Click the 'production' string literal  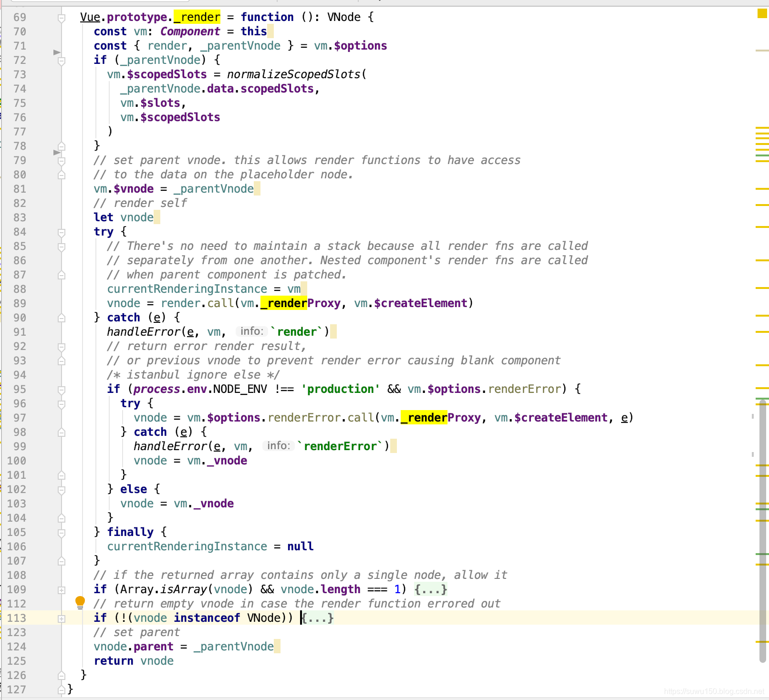(x=341, y=389)
